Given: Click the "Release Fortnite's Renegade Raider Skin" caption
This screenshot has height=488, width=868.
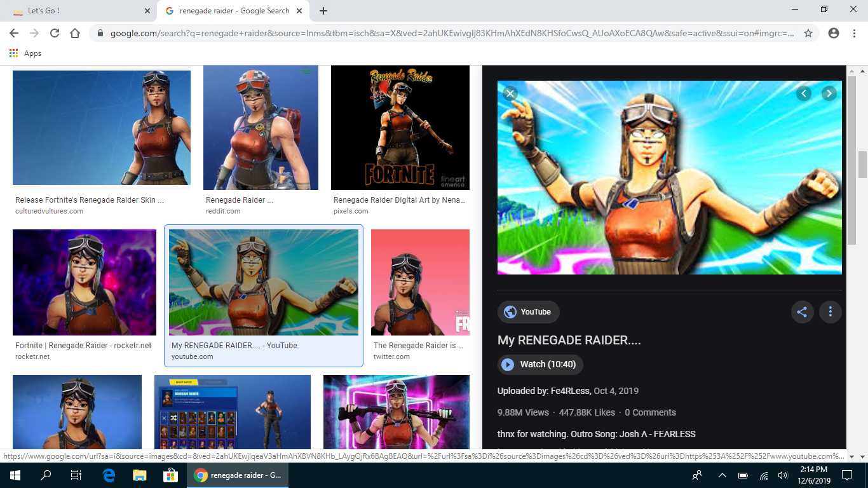Looking at the screenshot, I should click(90, 200).
